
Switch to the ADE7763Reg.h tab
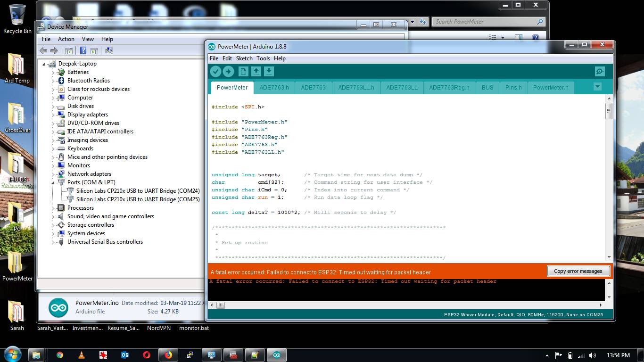pyautogui.click(x=449, y=87)
